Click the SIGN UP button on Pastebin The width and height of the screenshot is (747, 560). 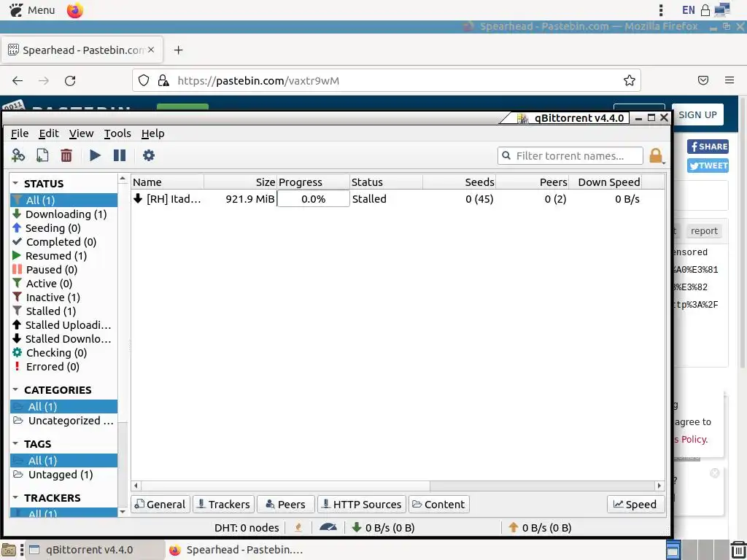(x=697, y=114)
